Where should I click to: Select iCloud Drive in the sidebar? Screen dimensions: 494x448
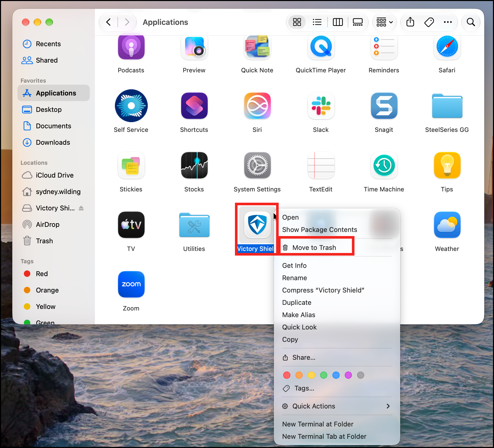click(x=54, y=175)
